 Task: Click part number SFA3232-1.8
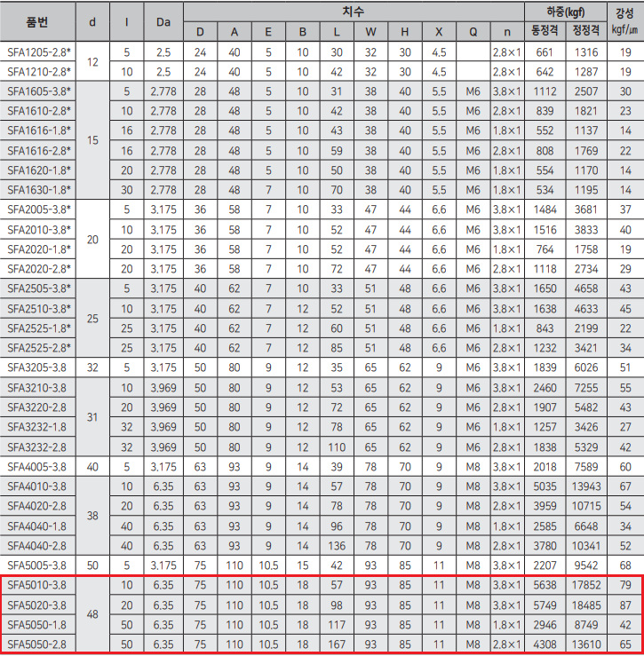click(36, 426)
